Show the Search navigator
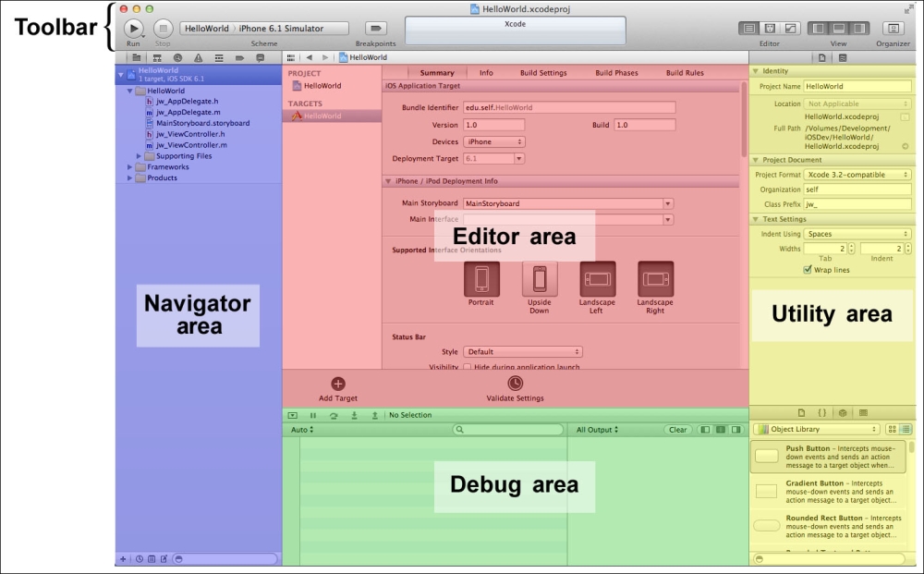The width and height of the screenshot is (924, 574). pos(177,57)
